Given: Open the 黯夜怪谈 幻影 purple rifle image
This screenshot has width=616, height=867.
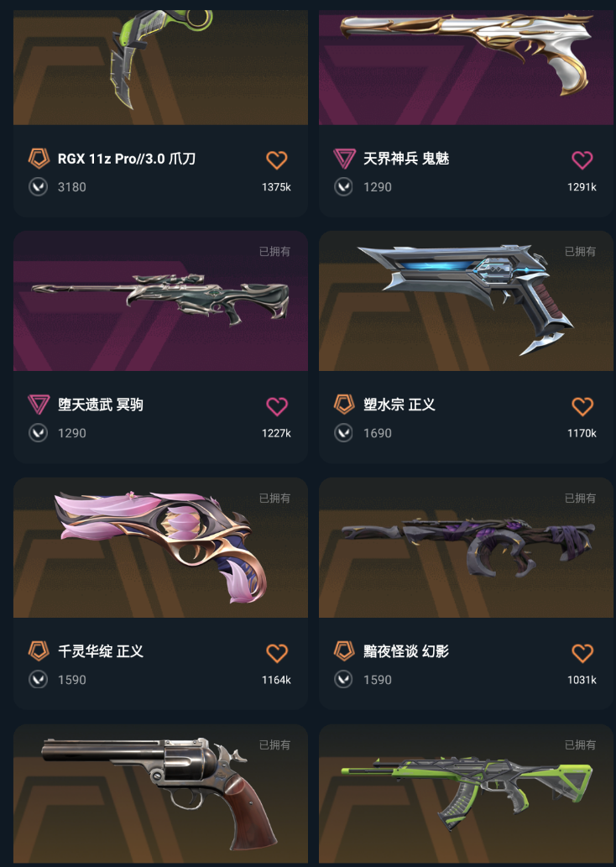Looking at the screenshot, I should pos(466,547).
